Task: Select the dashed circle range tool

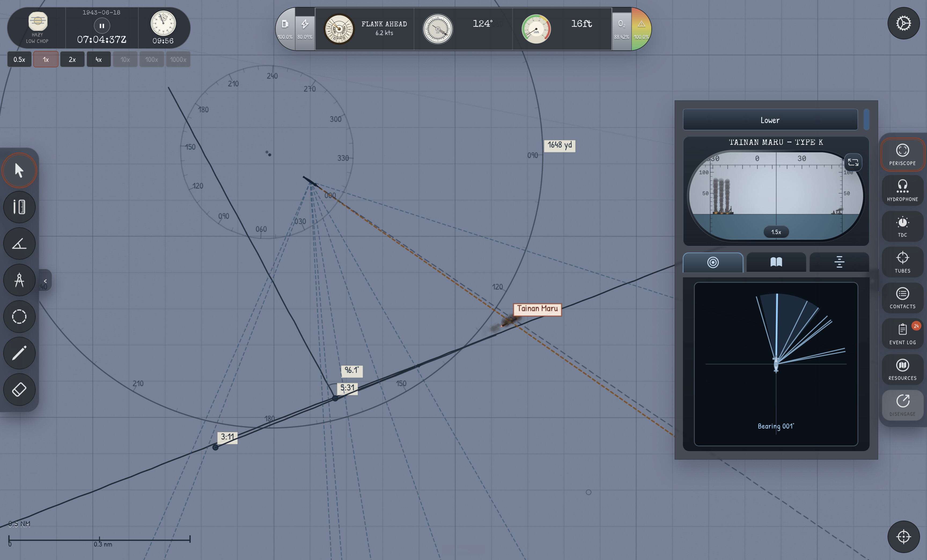Action: [19, 316]
